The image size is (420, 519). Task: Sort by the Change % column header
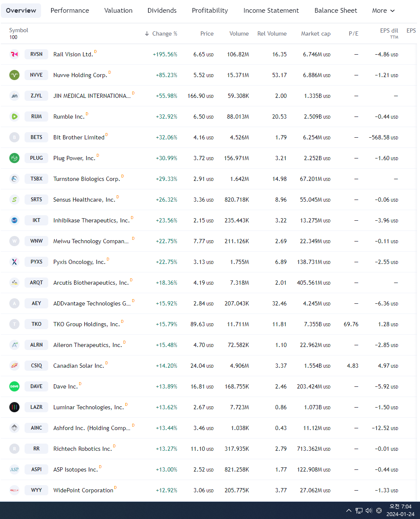click(161, 33)
